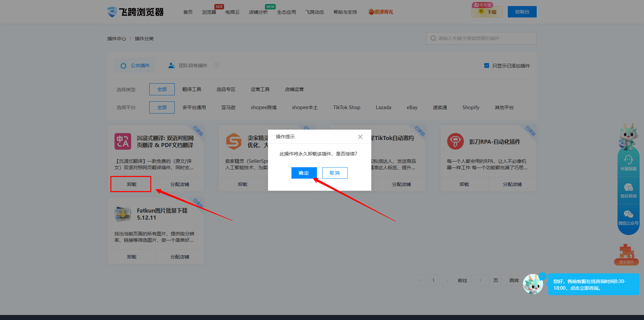Uncheck 只显示已添加插件 checkbox
This screenshot has height=320, width=644.
487,65
